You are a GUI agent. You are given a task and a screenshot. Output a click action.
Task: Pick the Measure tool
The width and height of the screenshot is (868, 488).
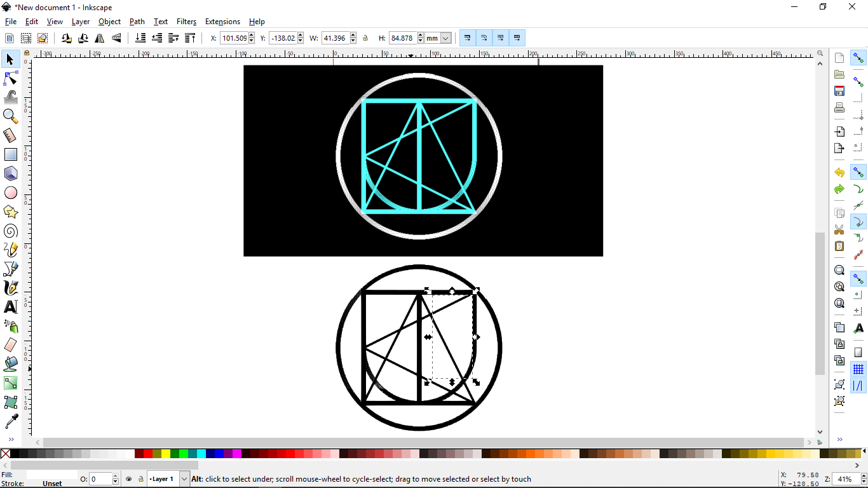click(x=11, y=135)
